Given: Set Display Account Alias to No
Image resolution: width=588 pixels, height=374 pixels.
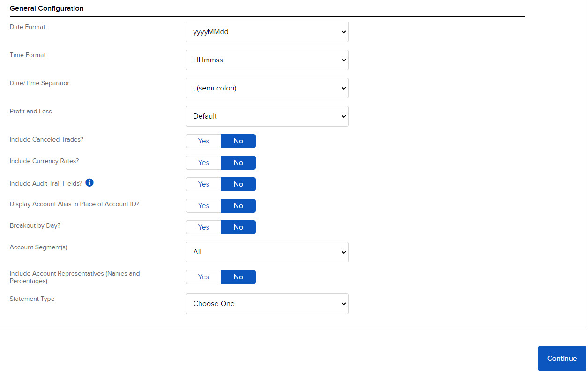Looking at the screenshot, I should click(x=238, y=205).
